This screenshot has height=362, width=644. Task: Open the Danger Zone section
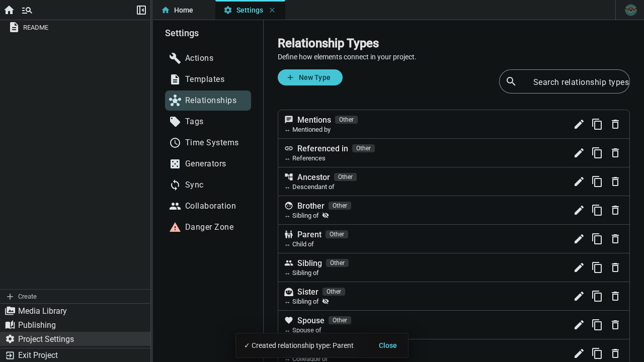point(208,227)
